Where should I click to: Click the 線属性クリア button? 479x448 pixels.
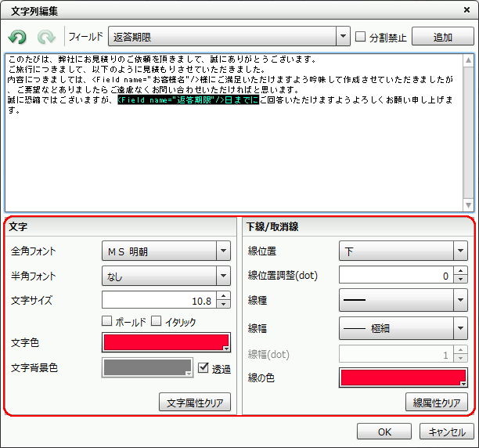point(437,402)
